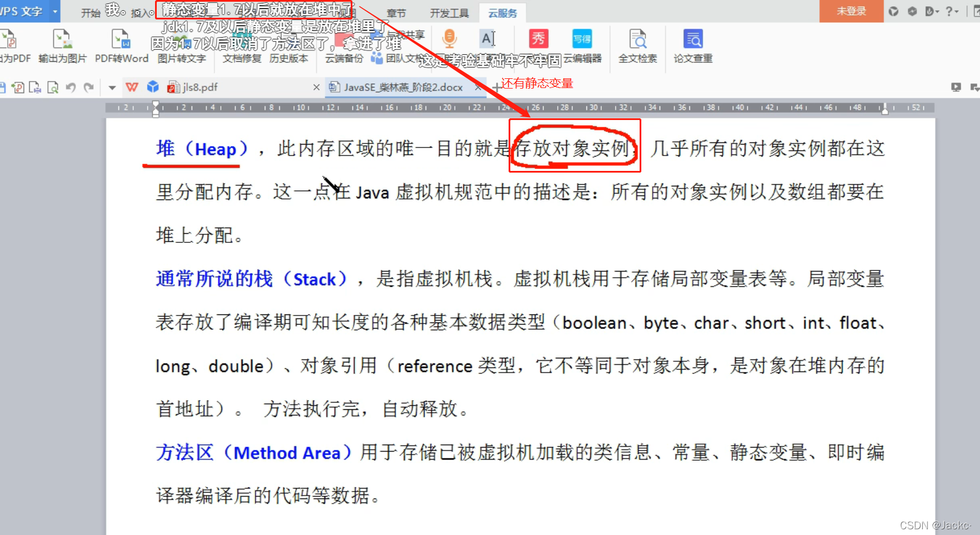Close the jls8.pdf tab
Screen dimensions: 980x535
[316, 87]
